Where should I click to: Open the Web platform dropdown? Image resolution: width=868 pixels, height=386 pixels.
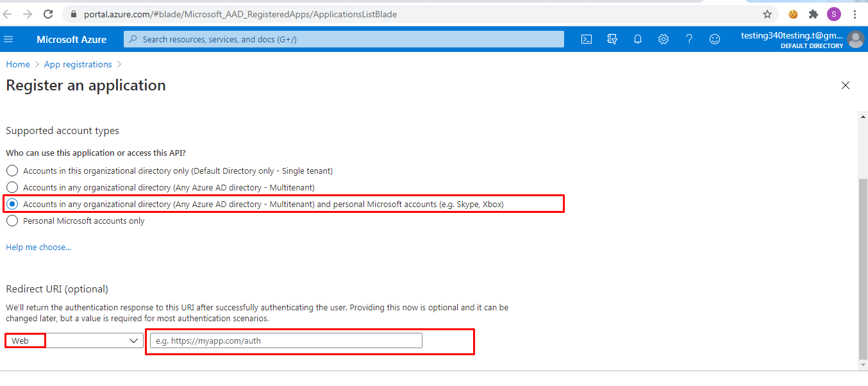74,340
